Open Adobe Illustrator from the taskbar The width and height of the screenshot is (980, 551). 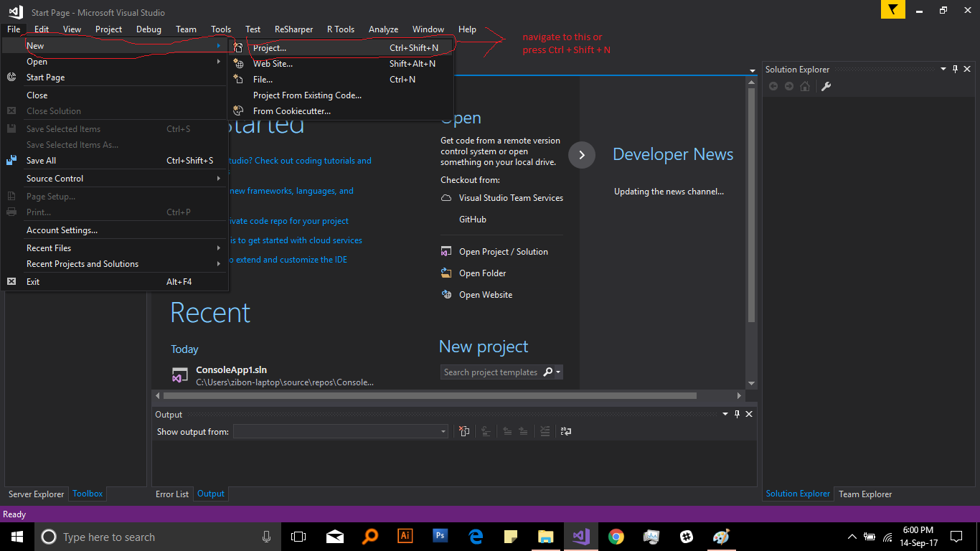pyautogui.click(x=405, y=536)
